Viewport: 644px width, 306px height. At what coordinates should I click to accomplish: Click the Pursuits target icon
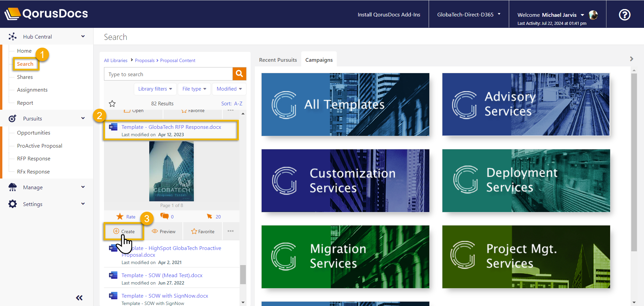coord(12,118)
